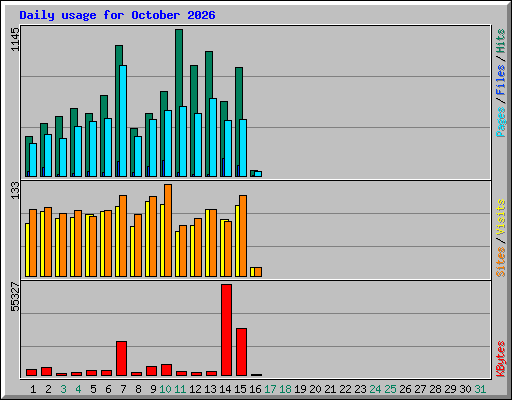
Task: Click the small orange sites bar for day 16
Action: pos(258,272)
